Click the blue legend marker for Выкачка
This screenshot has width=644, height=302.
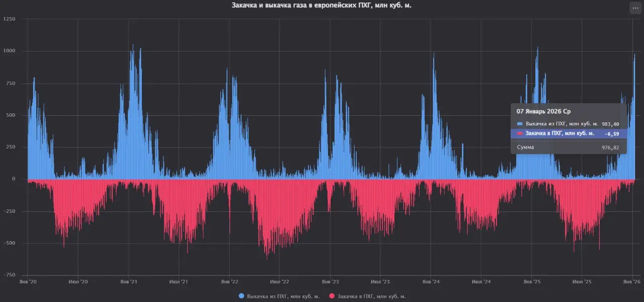pyautogui.click(x=242, y=296)
